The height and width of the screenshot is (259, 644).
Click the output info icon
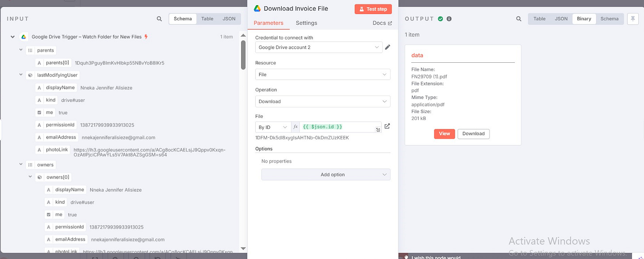[449, 19]
